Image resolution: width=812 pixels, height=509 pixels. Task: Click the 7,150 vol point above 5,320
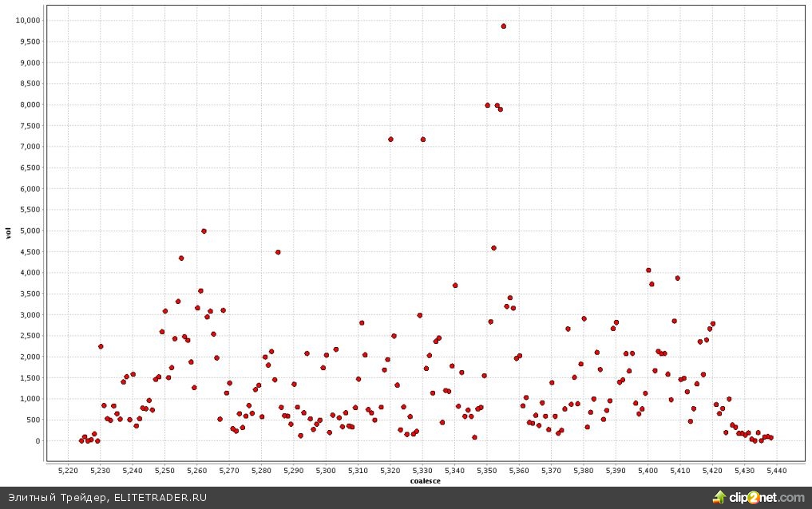click(390, 139)
